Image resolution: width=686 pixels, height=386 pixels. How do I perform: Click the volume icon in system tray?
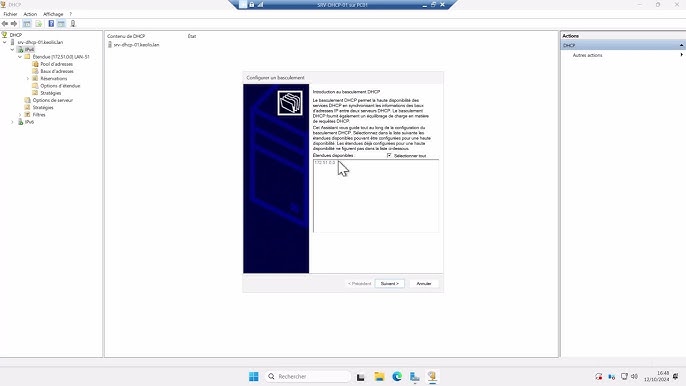(634, 376)
